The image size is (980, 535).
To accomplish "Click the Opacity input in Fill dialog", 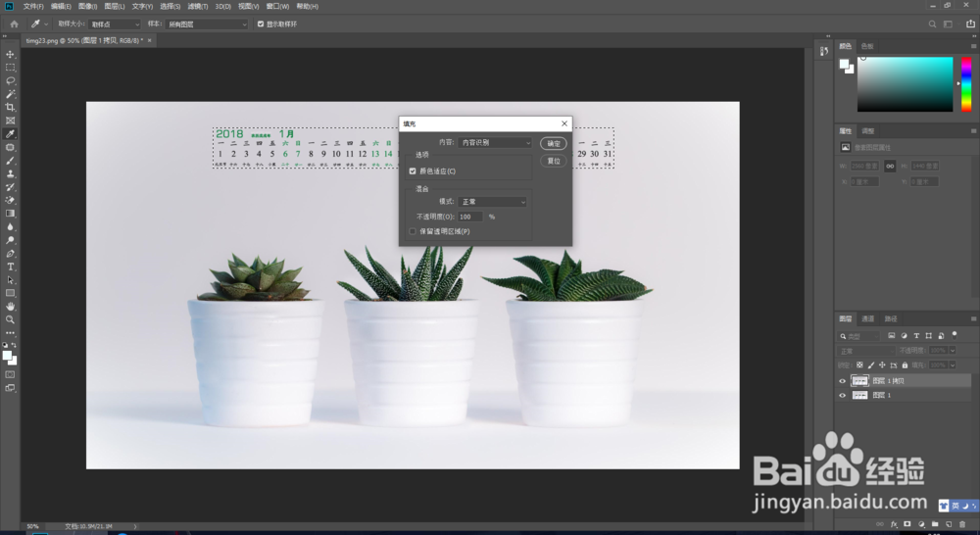I will tap(470, 217).
